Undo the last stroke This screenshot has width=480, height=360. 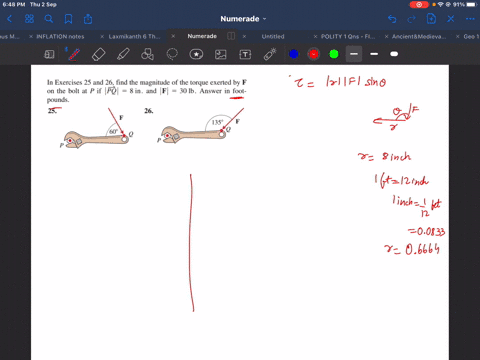click(392, 19)
